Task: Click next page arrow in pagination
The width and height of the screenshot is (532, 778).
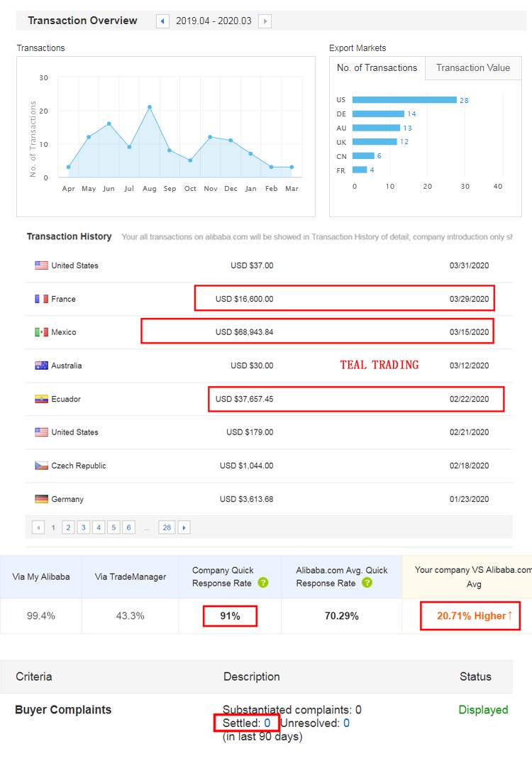Action: pyautogui.click(x=184, y=527)
